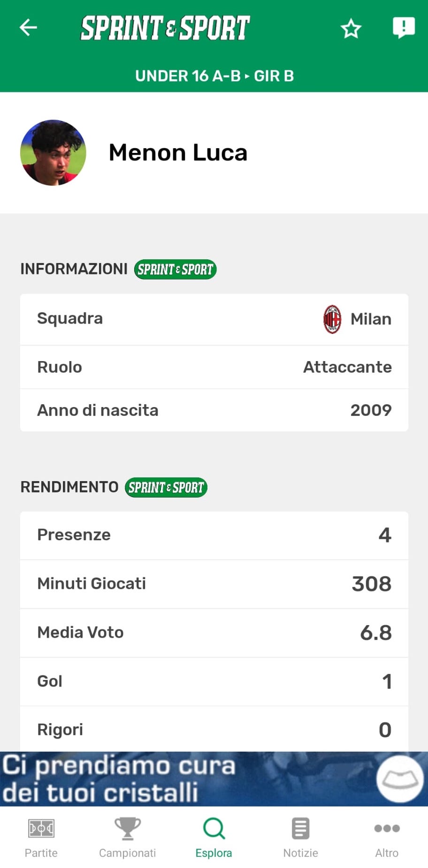Open Campionati trophy icon

[127, 829]
